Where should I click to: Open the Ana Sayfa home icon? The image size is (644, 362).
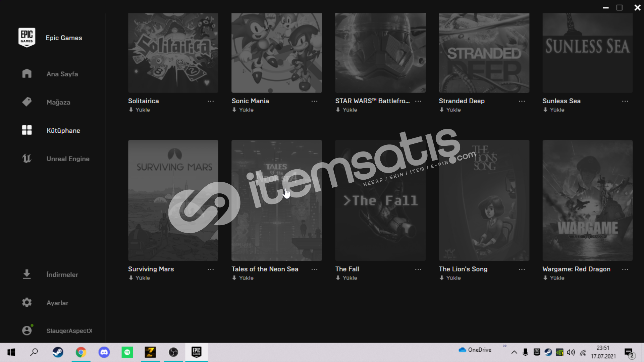(x=27, y=73)
